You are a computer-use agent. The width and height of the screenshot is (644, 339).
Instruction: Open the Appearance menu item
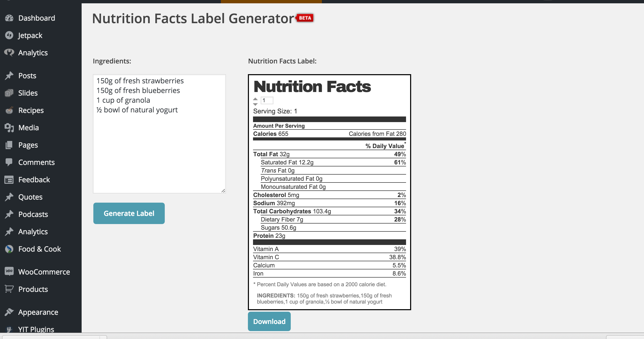(x=38, y=312)
